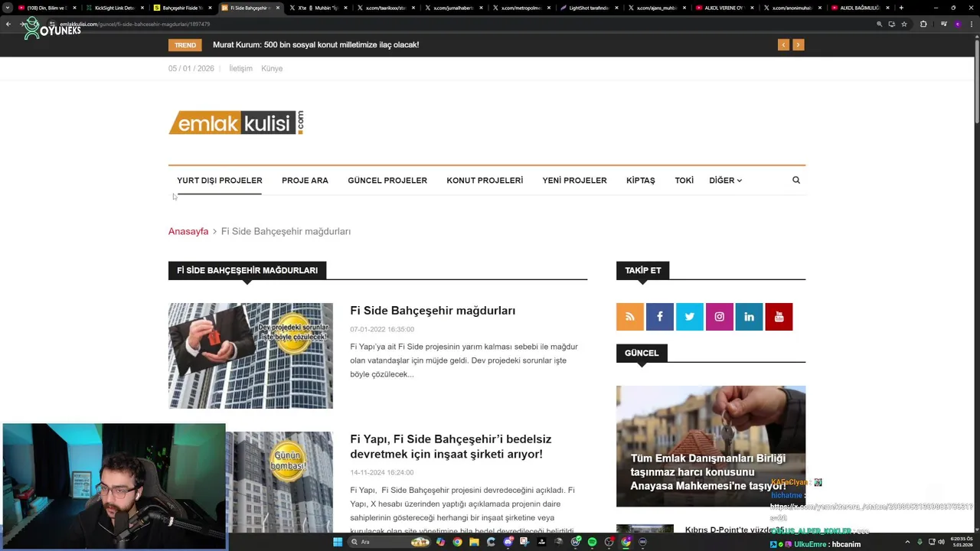Open Google Chrome from the taskbar
Viewport: 980px width, 551px height.
[457, 542]
